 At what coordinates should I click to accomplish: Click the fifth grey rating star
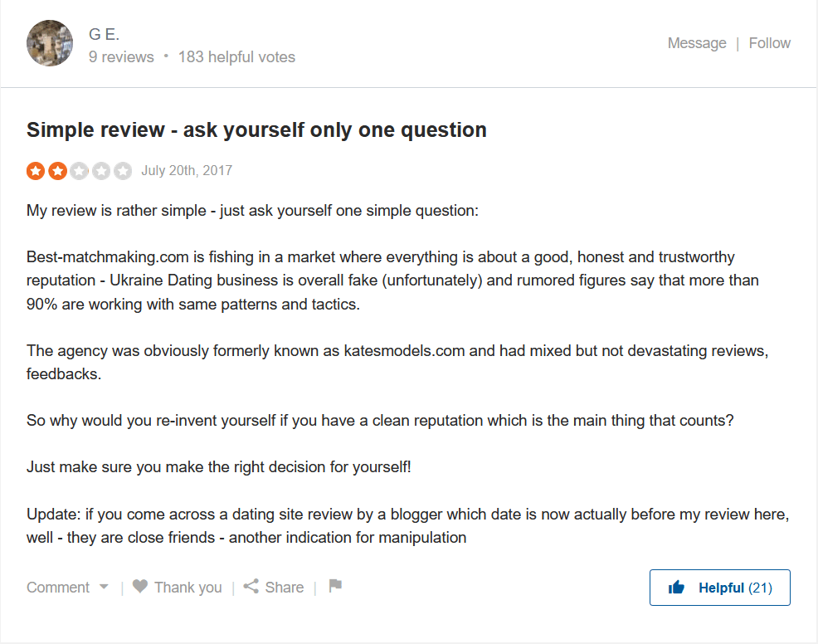[122, 171]
